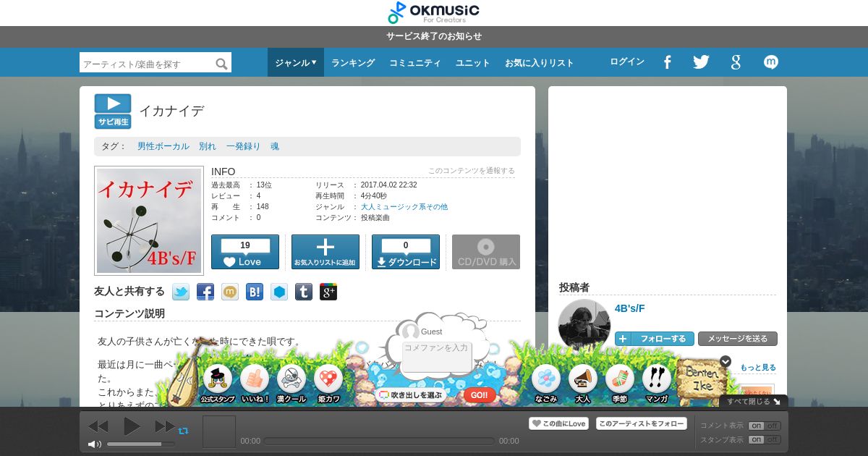The height and width of the screenshot is (456, 868).
Task: Share via Hatena Bookmark icon
Action: coord(255,292)
